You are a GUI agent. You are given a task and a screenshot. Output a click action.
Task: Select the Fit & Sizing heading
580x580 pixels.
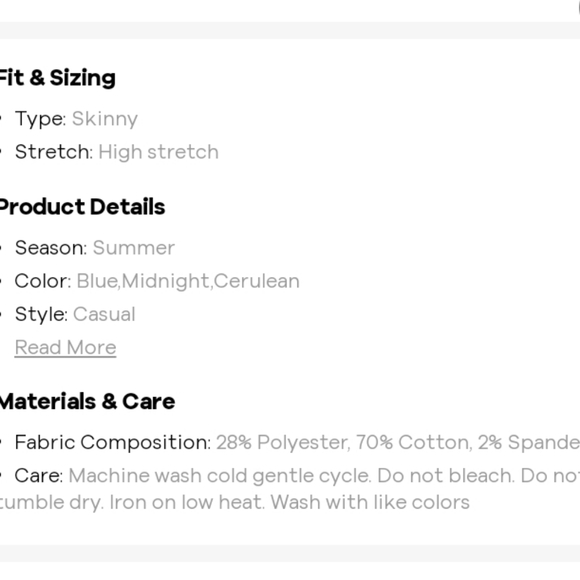point(57,78)
